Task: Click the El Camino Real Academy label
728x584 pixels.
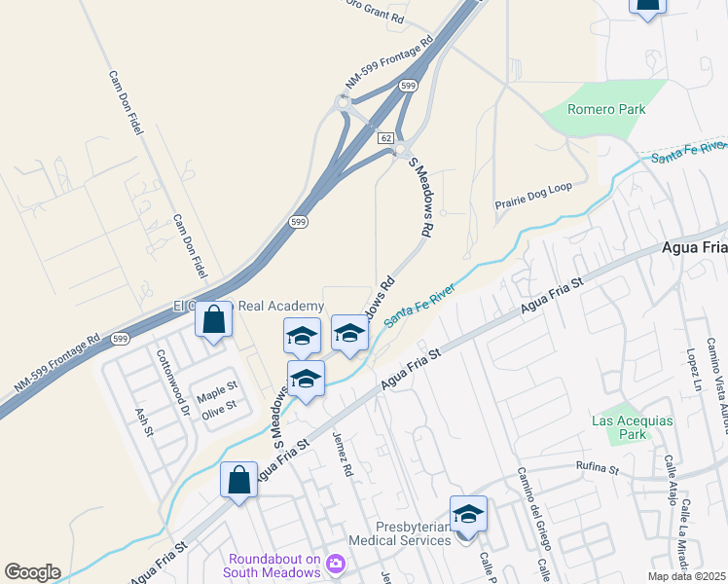Action: [249, 306]
